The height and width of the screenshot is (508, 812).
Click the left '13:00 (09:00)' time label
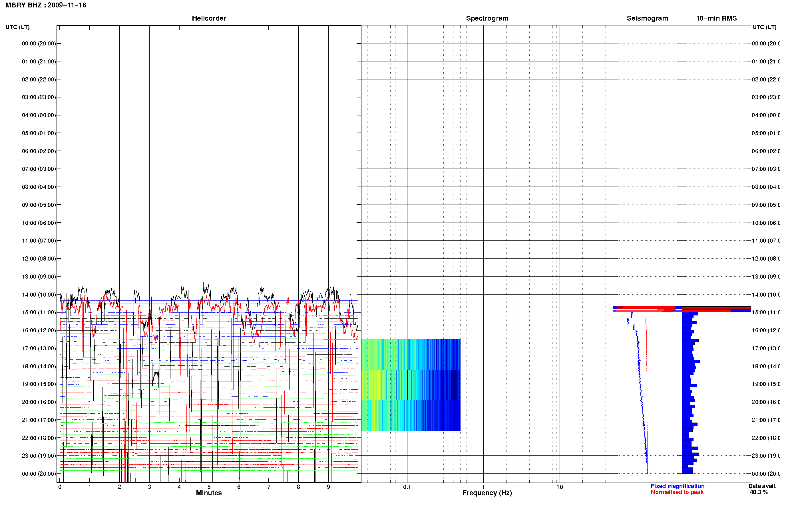[x=39, y=277]
